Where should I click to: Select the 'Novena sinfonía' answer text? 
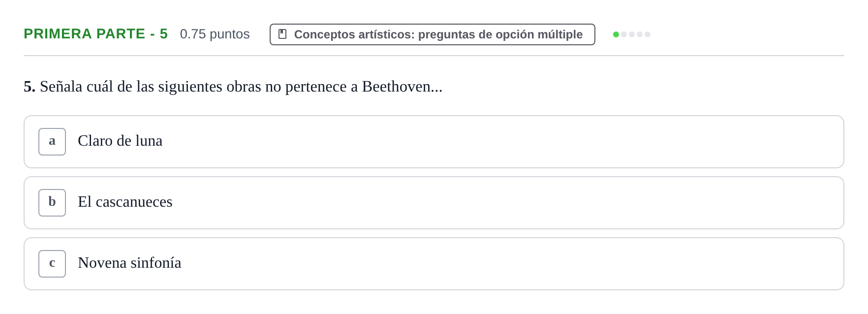click(129, 263)
